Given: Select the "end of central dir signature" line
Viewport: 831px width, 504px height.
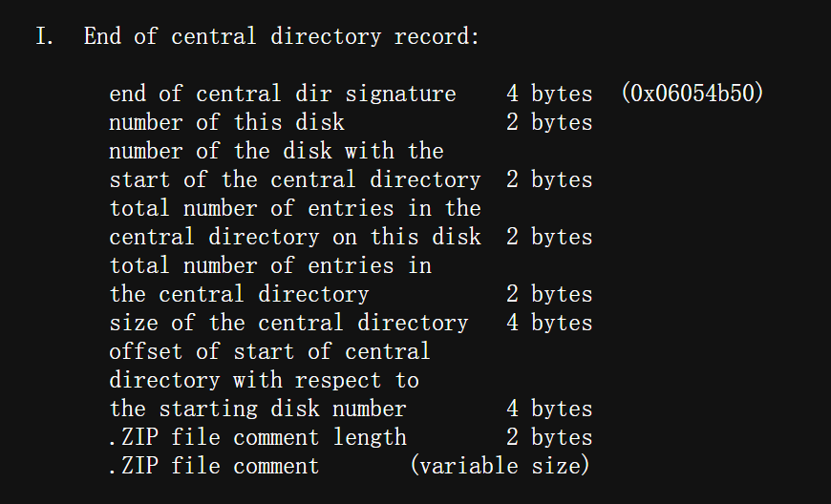Looking at the screenshot, I should coord(282,94).
